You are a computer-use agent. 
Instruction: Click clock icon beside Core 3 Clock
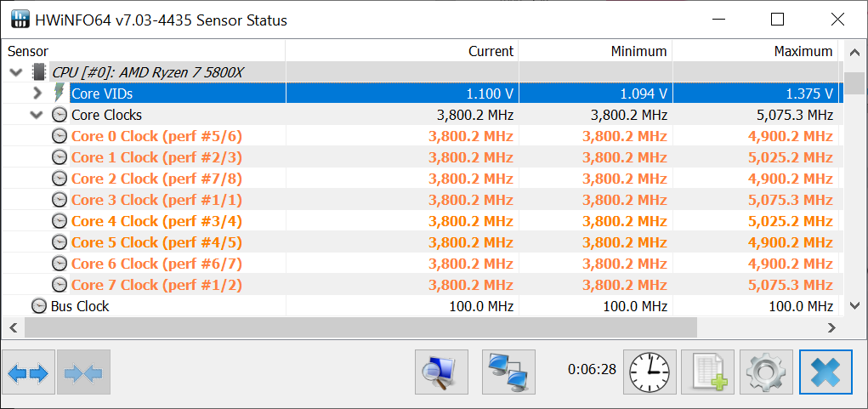coord(59,200)
